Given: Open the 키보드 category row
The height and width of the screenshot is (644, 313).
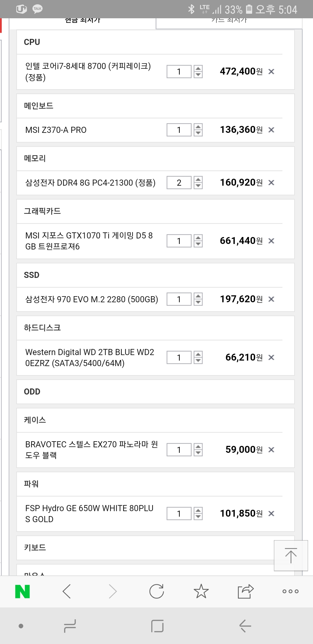Looking at the screenshot, I should (145, 548).
